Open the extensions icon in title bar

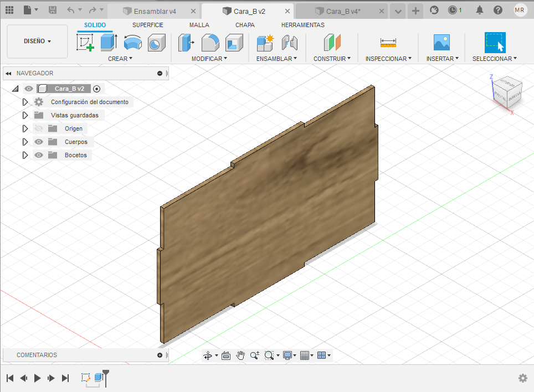pyautogui.click(x=434, y=10)
